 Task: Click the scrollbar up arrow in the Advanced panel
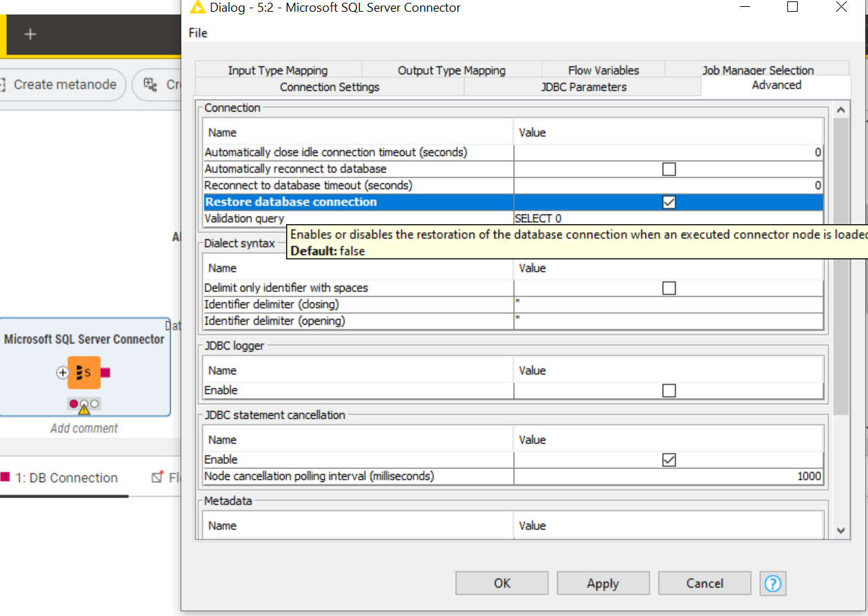(x=840, y=110)
